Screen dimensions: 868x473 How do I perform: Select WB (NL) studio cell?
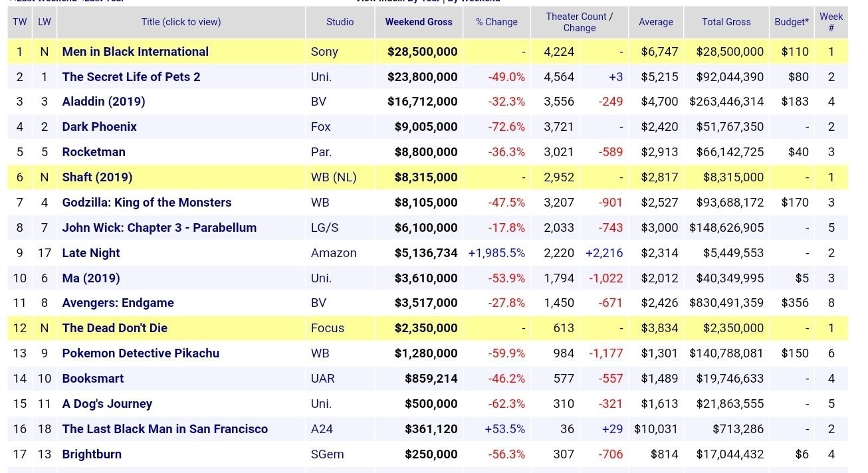click(x=334, y=177)
